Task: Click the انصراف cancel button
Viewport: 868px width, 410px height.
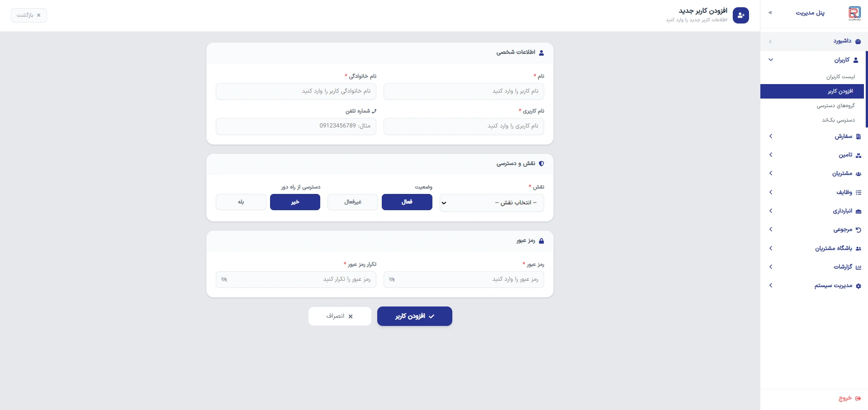Action: coord(340,316)
